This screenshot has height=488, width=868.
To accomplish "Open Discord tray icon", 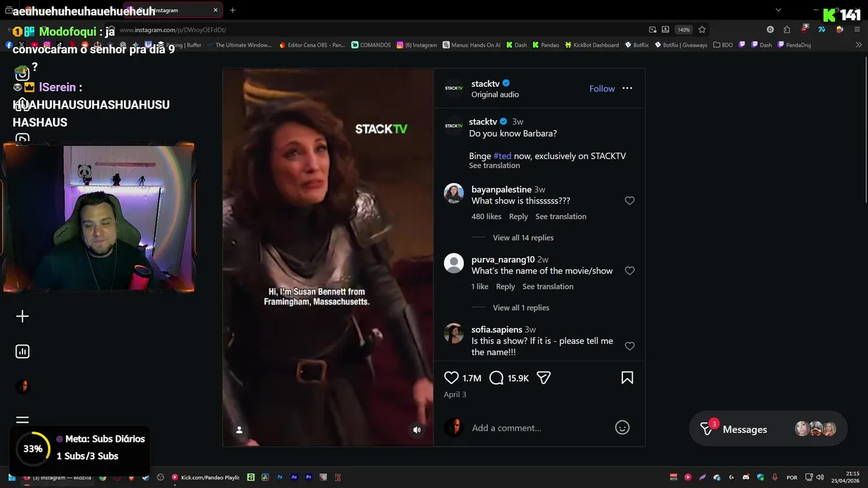I will [746, 477].
